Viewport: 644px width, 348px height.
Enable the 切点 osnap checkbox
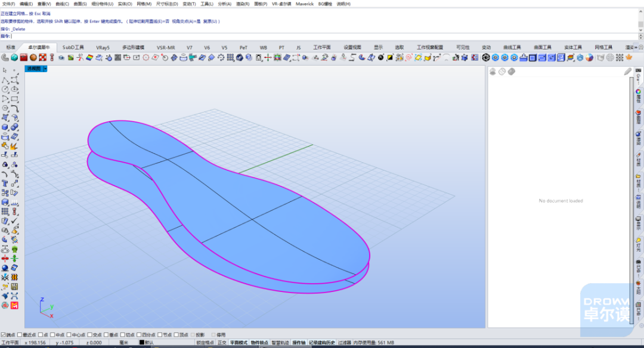click(x=122, y=335)
